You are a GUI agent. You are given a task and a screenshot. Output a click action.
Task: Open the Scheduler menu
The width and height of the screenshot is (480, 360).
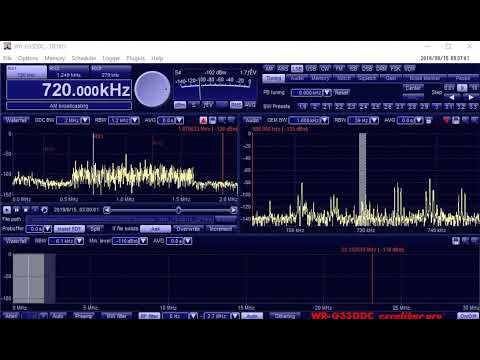(x=84, y=58)
